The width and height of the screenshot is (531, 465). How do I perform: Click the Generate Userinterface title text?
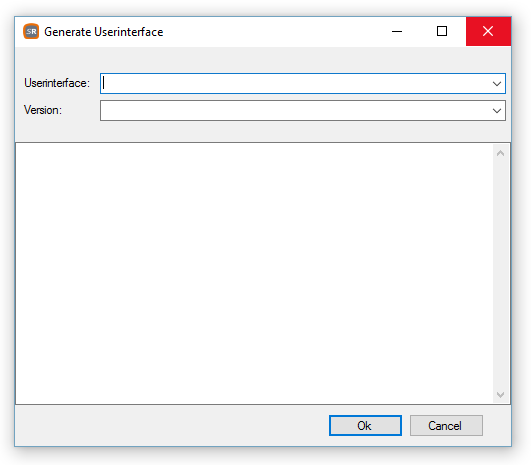click(104, 32)
